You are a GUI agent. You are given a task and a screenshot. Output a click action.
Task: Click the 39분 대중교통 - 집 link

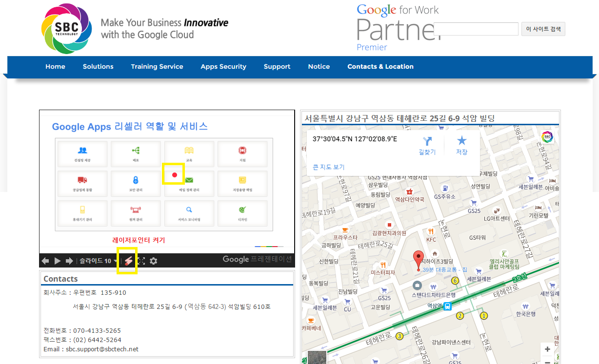(445, 270)
